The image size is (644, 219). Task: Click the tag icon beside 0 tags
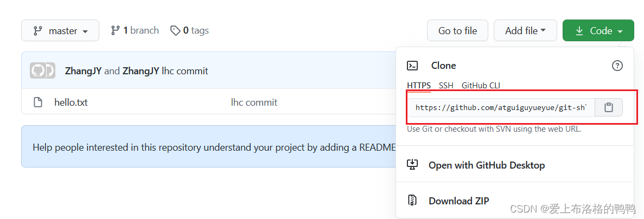tap(175, 30)
